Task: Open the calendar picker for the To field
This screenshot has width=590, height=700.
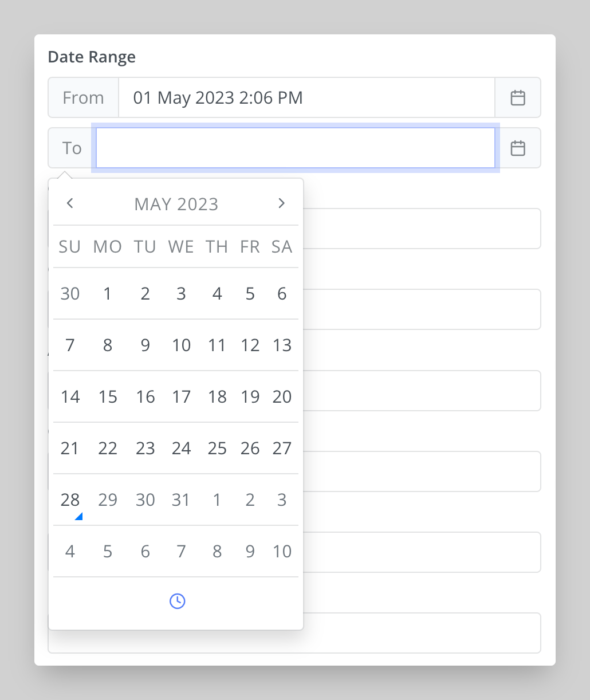Action: (517, 148)
